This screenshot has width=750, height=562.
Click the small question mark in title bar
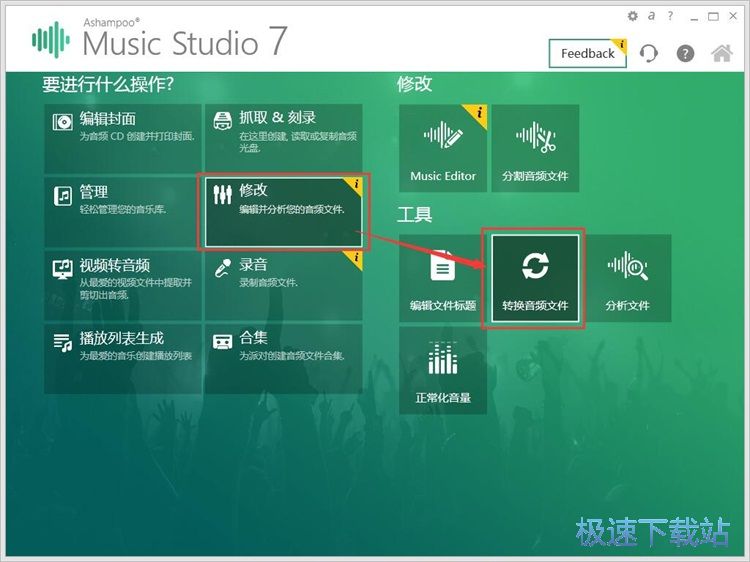click(670, 16)
